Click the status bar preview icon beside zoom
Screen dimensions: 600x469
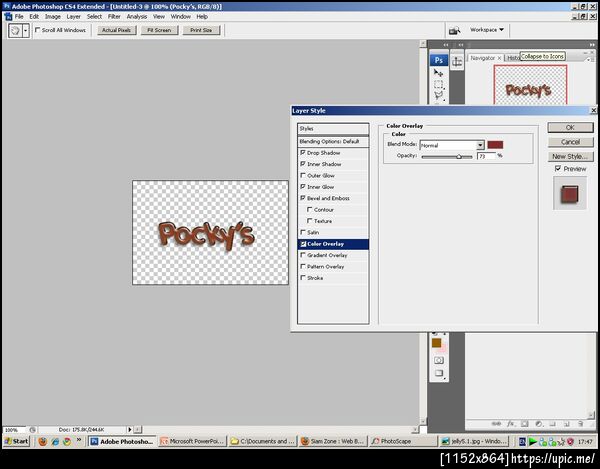click(x=33, y=430)
